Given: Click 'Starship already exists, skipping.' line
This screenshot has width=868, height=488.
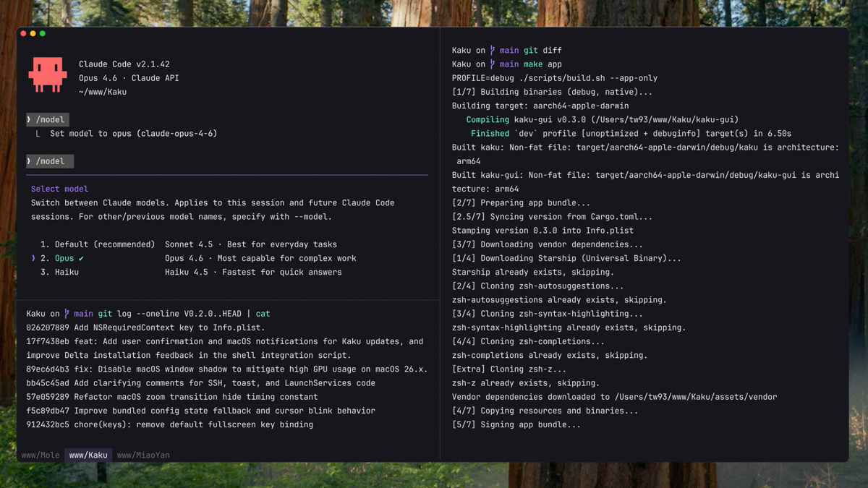Looking at the screenshot, I should pos(533,273).
